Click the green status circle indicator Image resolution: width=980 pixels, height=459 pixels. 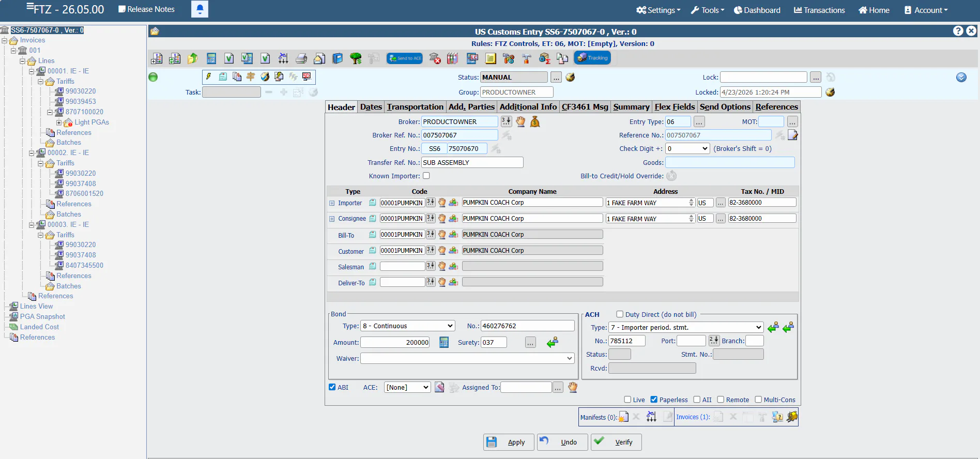click(153, 77)
